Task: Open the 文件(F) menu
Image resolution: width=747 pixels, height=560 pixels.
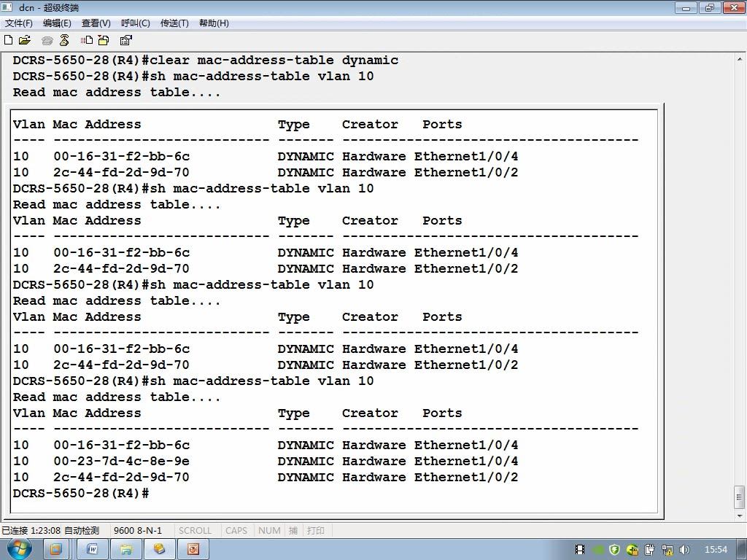Action: point(18,23)
